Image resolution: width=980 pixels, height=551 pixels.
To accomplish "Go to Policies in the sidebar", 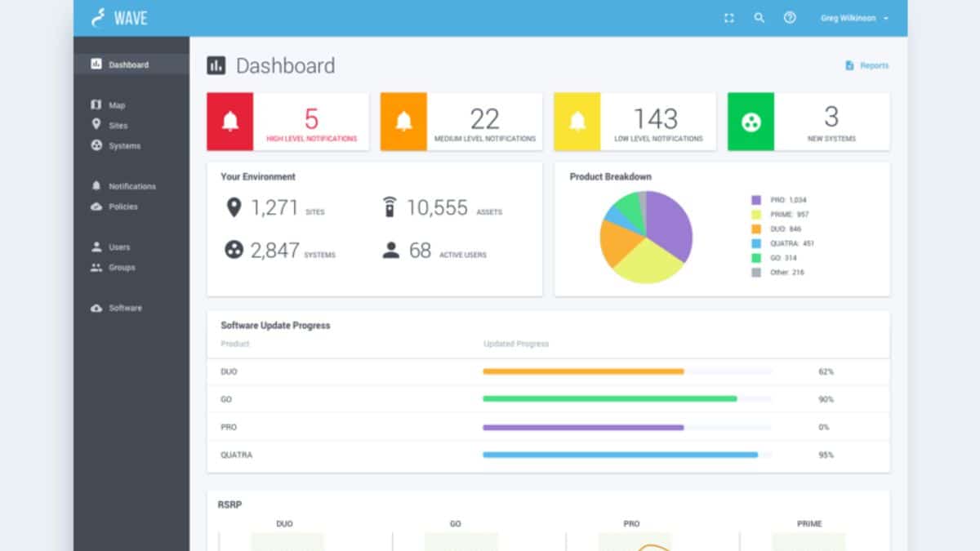I will tap(123, 207).
